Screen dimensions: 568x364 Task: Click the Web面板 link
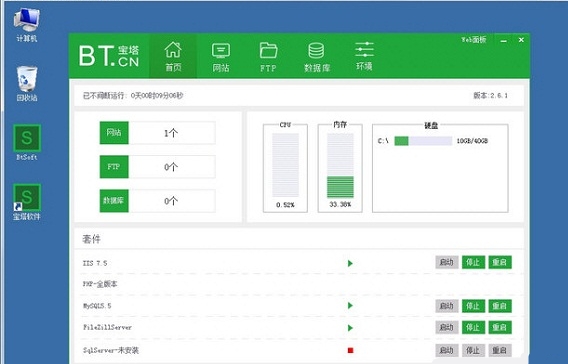pyautogui.click(x=474, y=40)
